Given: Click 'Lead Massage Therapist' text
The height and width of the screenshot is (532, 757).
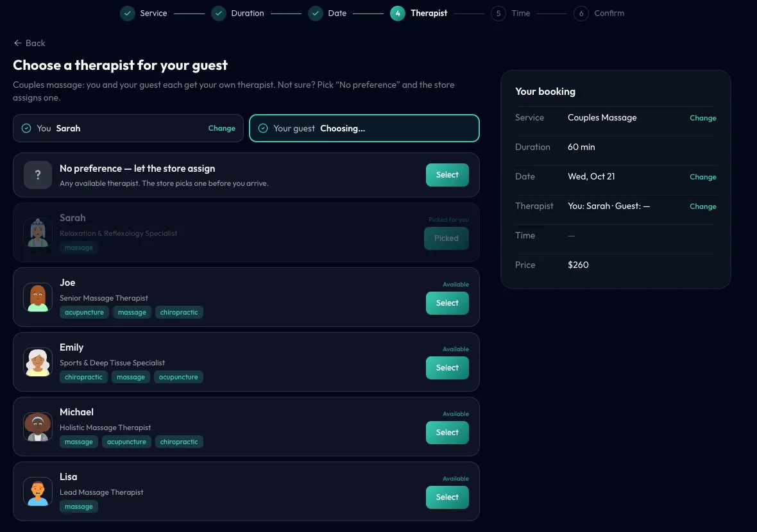Looking at the screenshot, I should point(101,492).
